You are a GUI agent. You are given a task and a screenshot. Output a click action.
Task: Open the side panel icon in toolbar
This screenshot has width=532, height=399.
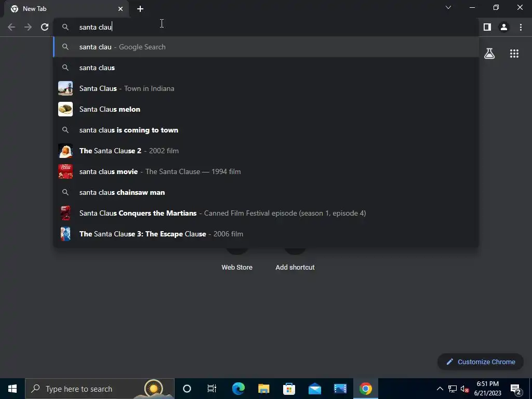pyautogui.click(x=487, y=27)
